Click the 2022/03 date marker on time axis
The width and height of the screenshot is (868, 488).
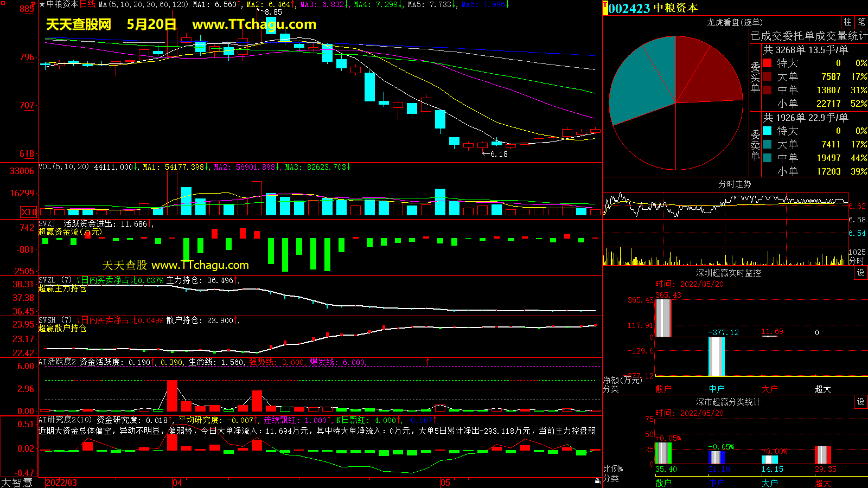click(x=61, y=483)
